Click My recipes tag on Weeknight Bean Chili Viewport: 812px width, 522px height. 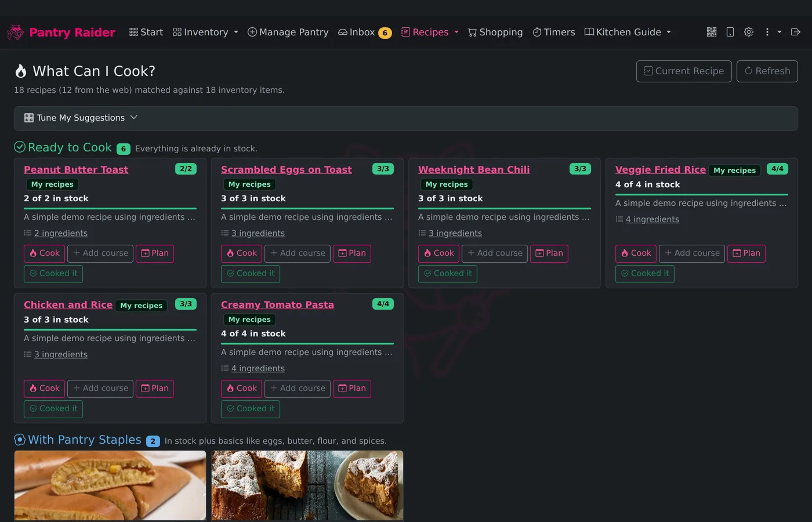pos(447,184)
